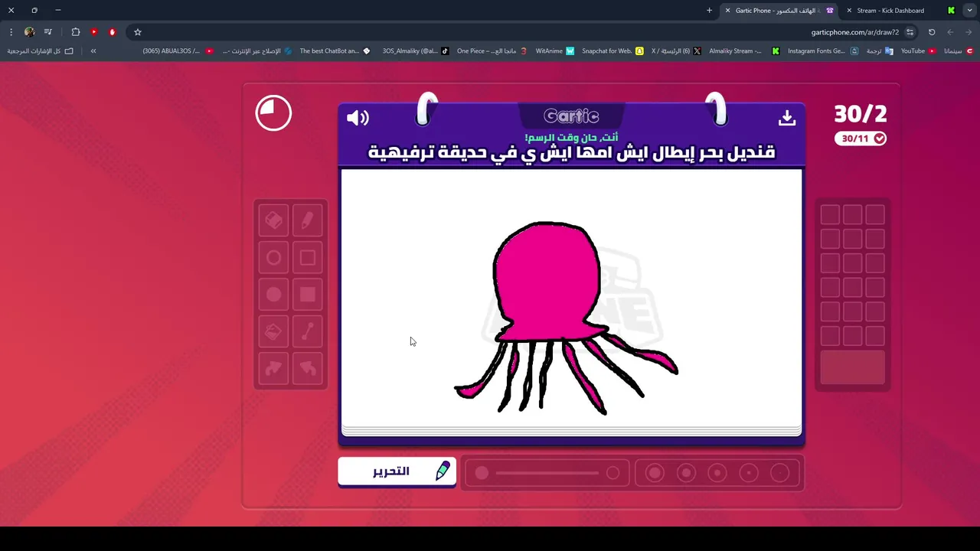The image size is (980, 551).
Task: Select the empty ellipse shape tool
Action: 273,258
